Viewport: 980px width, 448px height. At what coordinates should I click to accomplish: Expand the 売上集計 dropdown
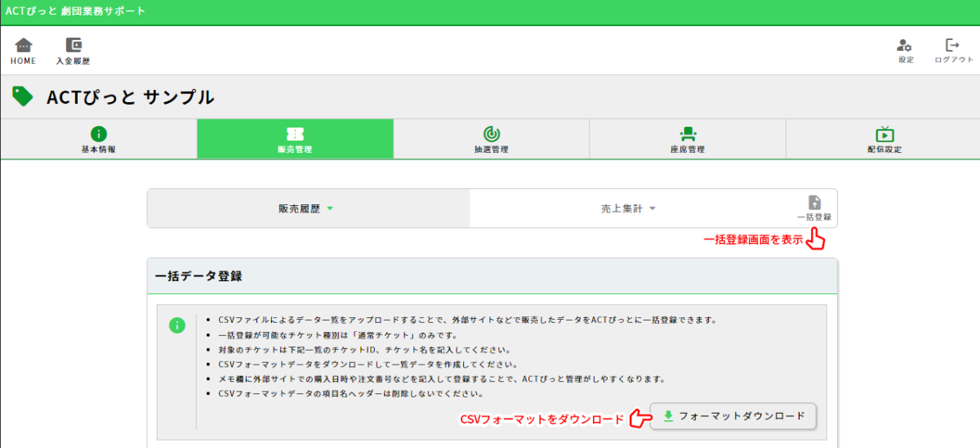pyautogui.click(x=623, y=208)
